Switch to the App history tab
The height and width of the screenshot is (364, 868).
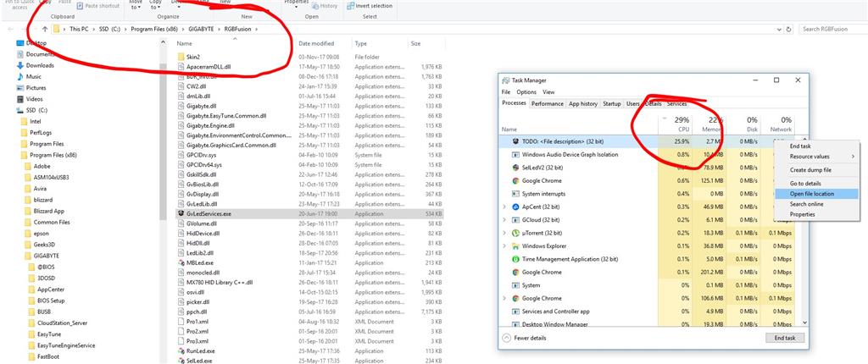pos(583,103)
